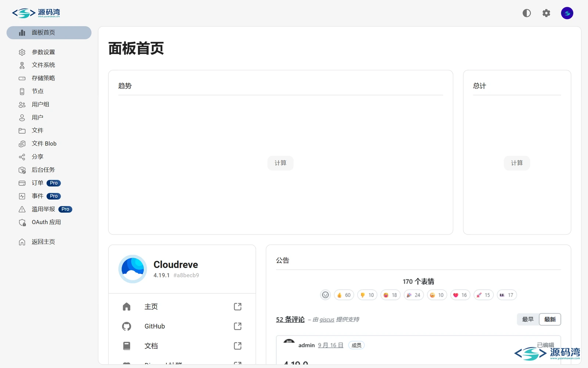The width and height of the screenshot is (588, 368).
Task: Click the GitHub octocat icon
Action: (127, 326)
